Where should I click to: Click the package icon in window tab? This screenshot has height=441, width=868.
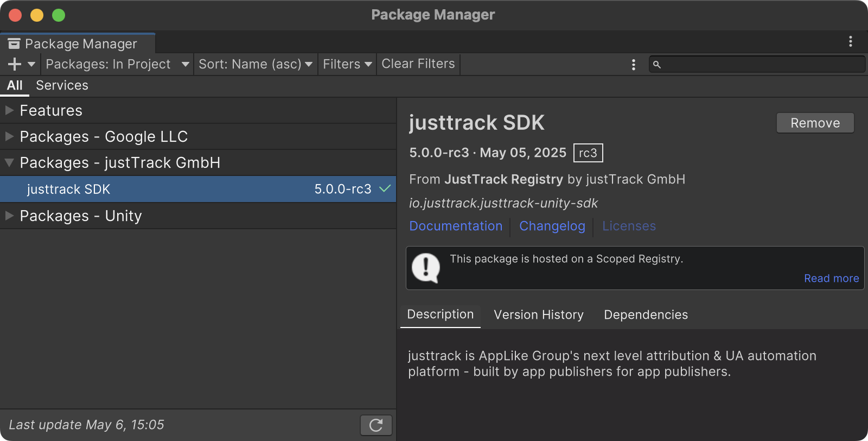[14, 43]
